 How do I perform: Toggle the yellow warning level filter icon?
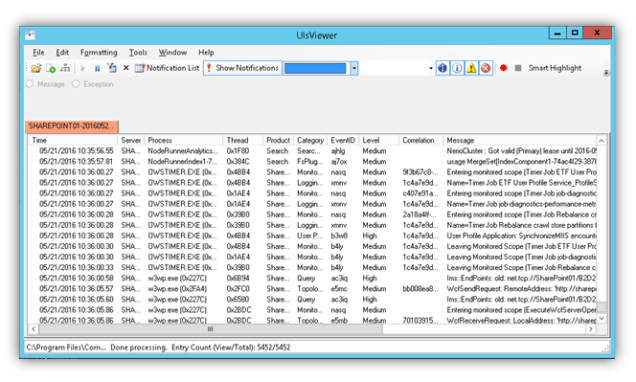(x=471, y=68)
